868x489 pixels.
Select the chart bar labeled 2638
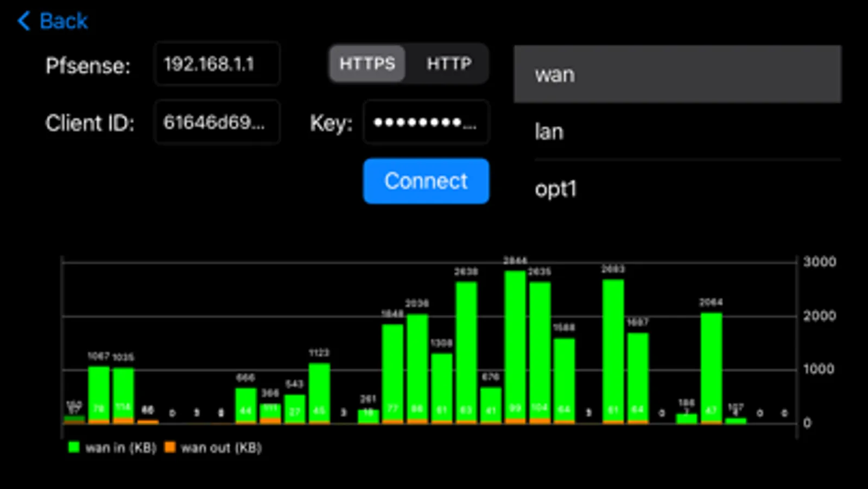click(x=466, y=352)
